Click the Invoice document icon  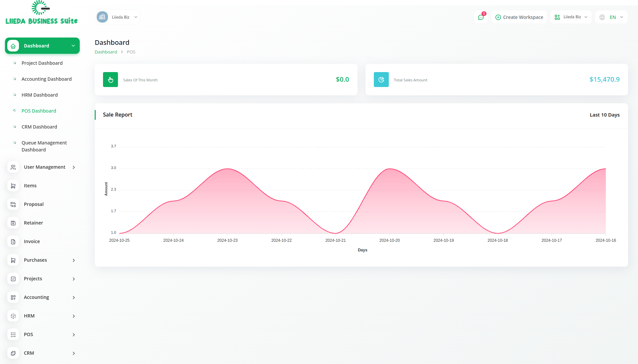[13, 242]
